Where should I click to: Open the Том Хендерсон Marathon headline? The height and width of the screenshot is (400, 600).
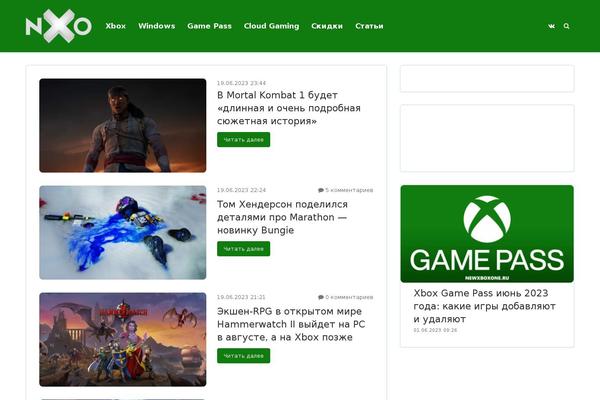pos(282,217)
